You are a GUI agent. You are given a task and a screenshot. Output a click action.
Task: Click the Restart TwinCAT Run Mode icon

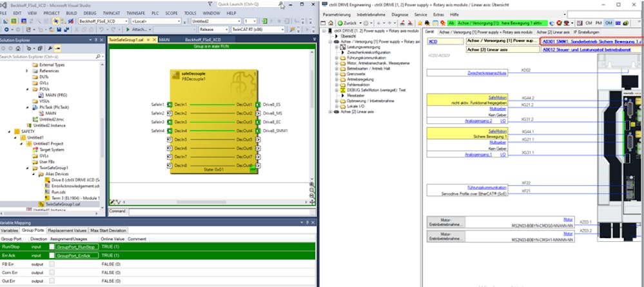coord(14,21)
